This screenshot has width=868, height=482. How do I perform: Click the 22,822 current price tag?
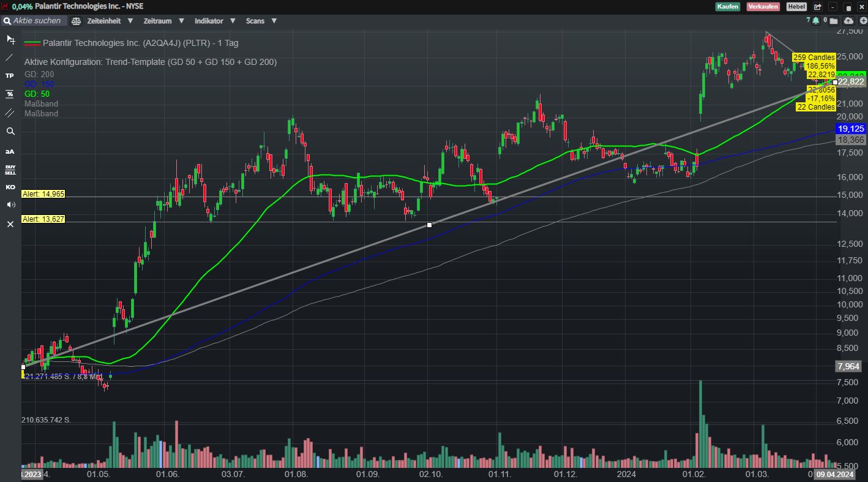851,81
